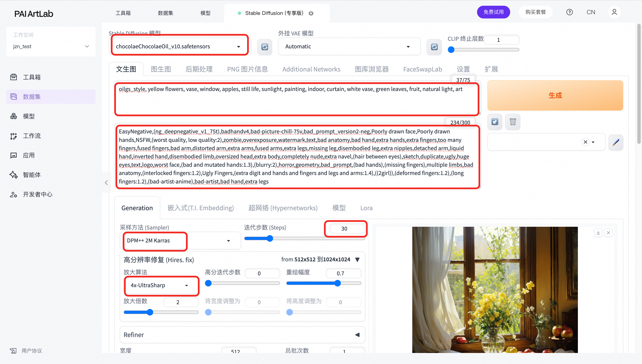
Task: Expand the Refiner section
Action: click(x=357, y=335)
